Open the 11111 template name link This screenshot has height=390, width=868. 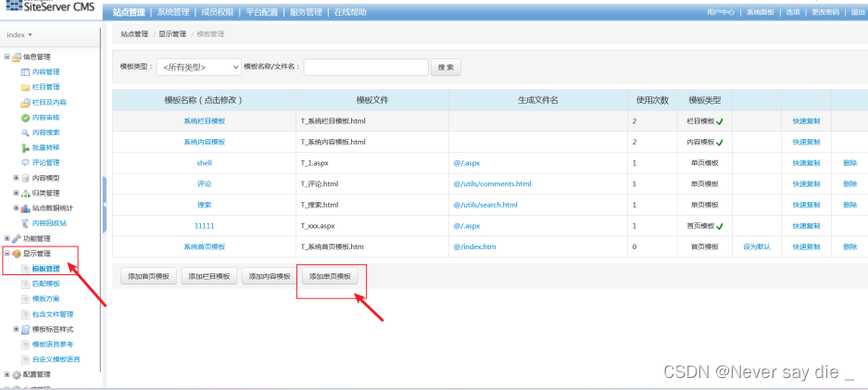pyautogui.click(x=205, y=226)
